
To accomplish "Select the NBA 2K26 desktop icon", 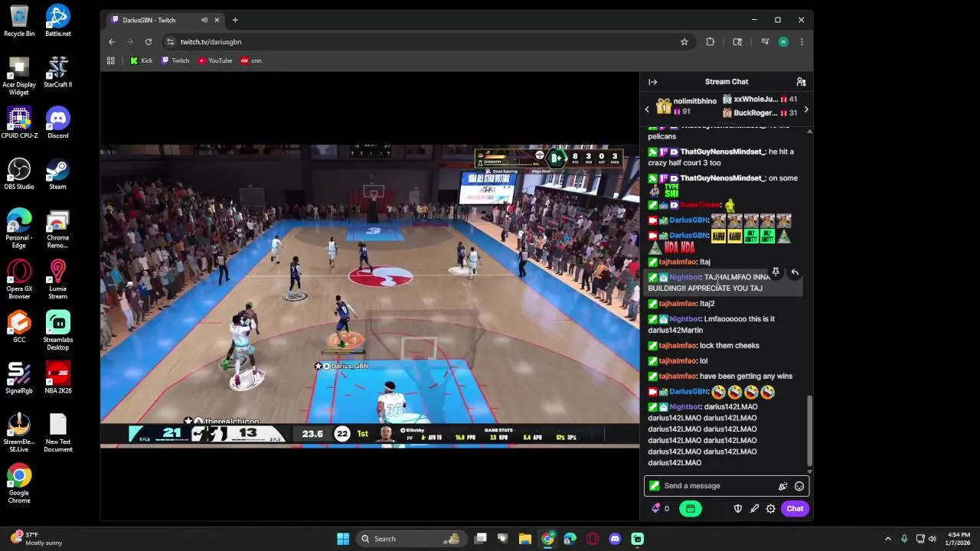I will tap(58, 377).
